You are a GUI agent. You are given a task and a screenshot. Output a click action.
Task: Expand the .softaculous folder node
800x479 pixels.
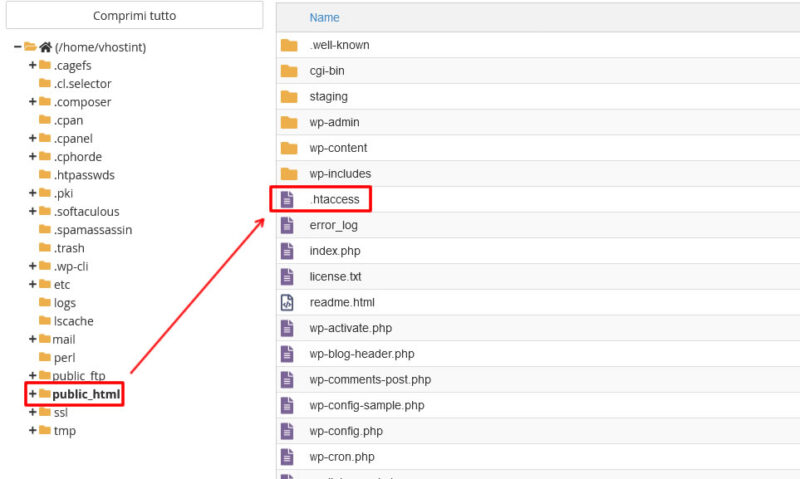click(32, 211)
